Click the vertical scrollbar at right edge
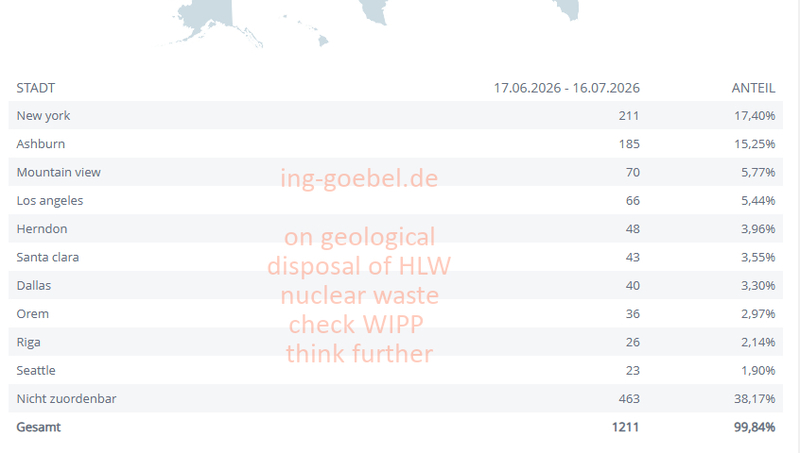 pos(796,226)
